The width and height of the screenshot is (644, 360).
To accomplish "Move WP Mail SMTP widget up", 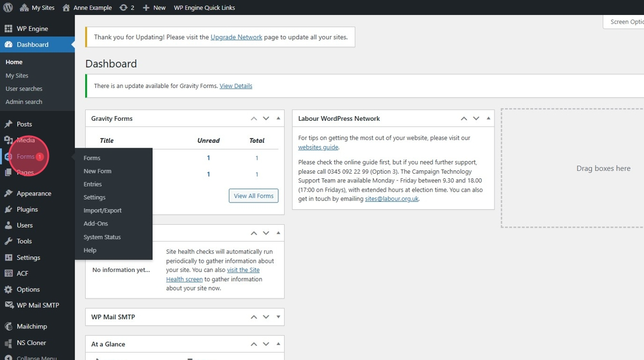I will 254,317.
